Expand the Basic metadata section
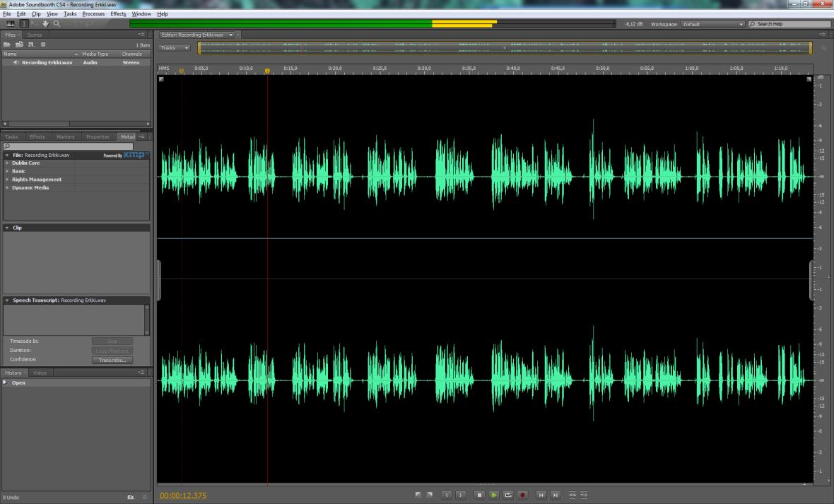Screen dimensions: 834x504 [x=8, y=171]
